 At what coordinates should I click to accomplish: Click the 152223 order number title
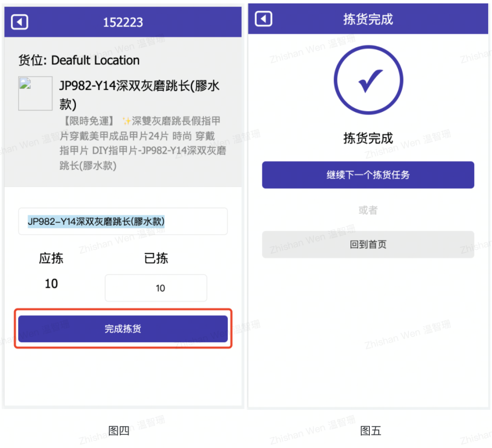[x=123, y=22]
